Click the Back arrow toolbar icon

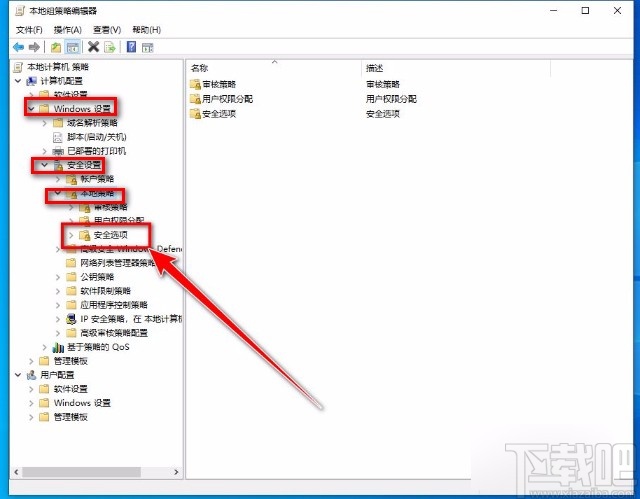pyautogui.click(x=18, y=47)
